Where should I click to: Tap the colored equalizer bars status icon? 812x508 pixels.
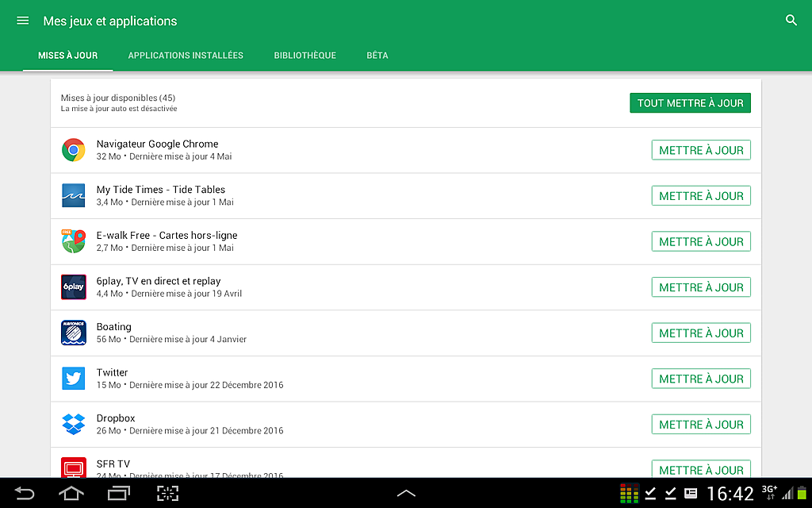(x=629, y=493)
